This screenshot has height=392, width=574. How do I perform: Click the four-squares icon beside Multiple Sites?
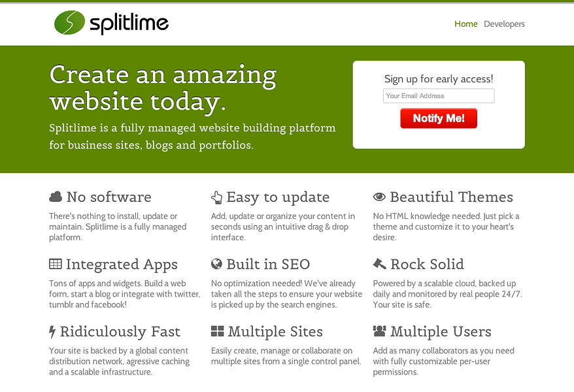(216, 331)
